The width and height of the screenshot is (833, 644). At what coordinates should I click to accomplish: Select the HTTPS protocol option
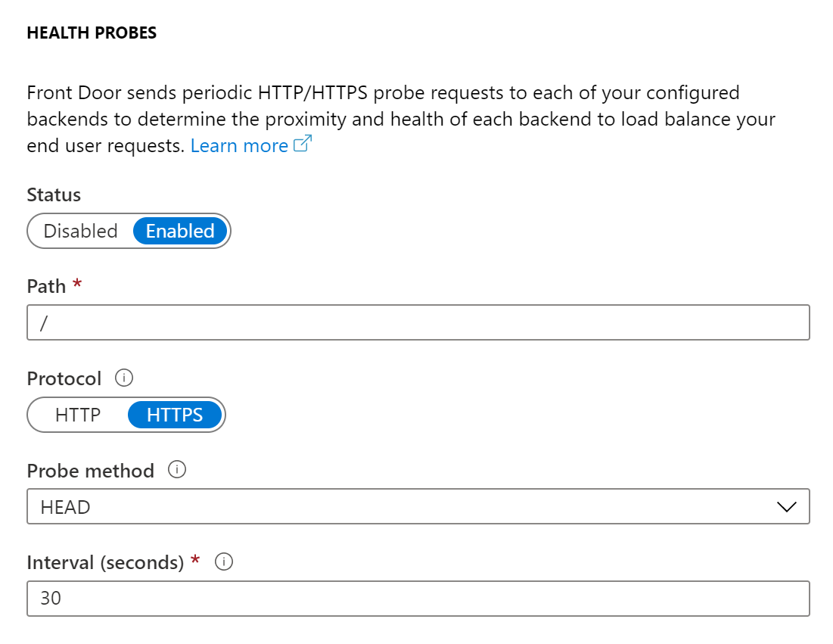175,415
